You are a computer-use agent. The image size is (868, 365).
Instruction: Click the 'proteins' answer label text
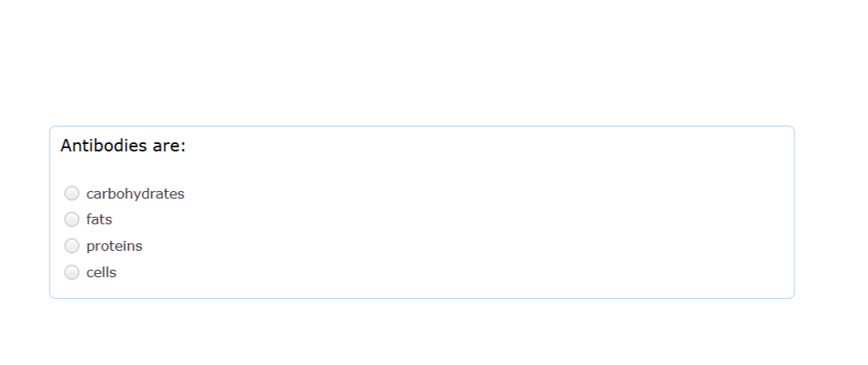coord(114,246)
